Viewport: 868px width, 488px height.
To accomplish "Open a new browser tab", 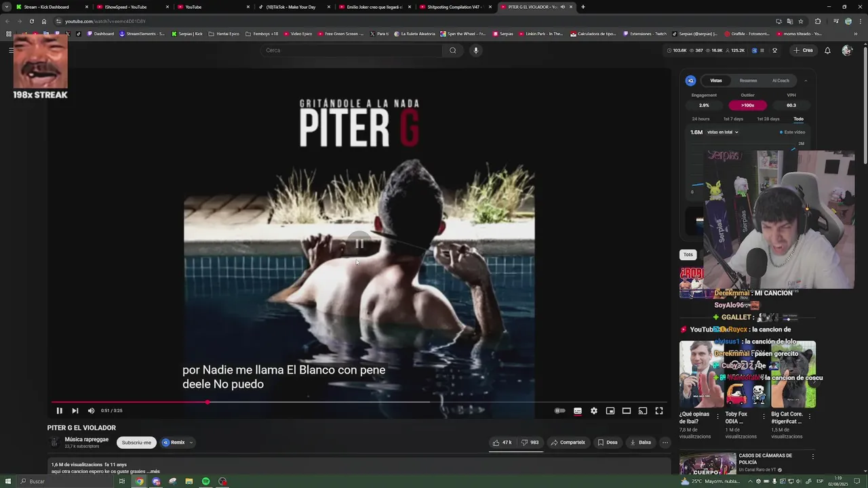I will click(583, 7).
